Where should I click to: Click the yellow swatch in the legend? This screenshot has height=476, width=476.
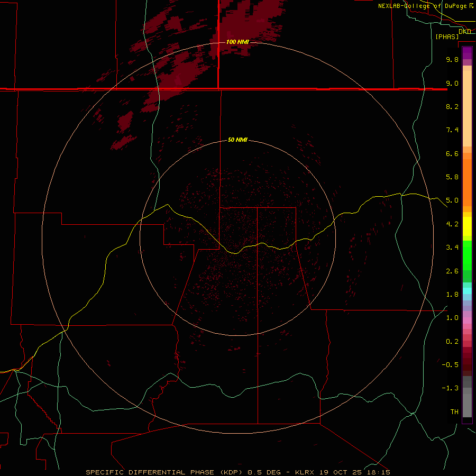[x=467, y=226]
